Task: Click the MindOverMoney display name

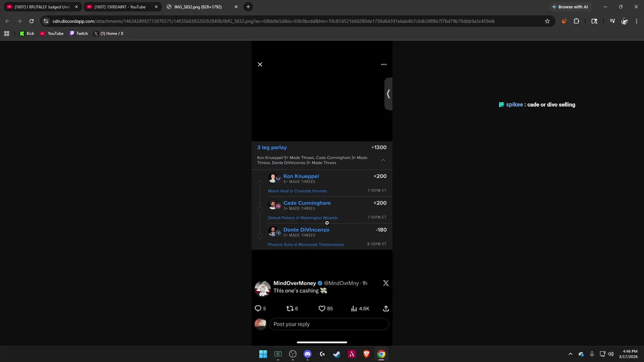Action: click(294, 283)
